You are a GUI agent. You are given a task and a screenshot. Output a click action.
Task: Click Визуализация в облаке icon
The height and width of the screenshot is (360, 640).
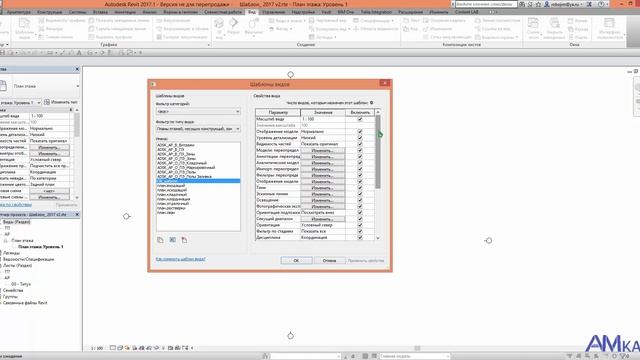pos(159,29)
